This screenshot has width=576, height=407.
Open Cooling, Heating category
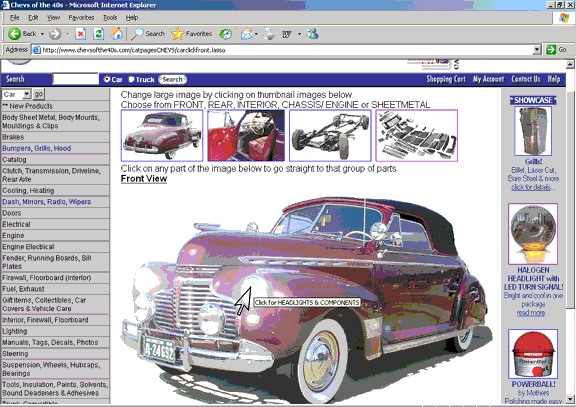pyautogui.click(x=28, y=191)
